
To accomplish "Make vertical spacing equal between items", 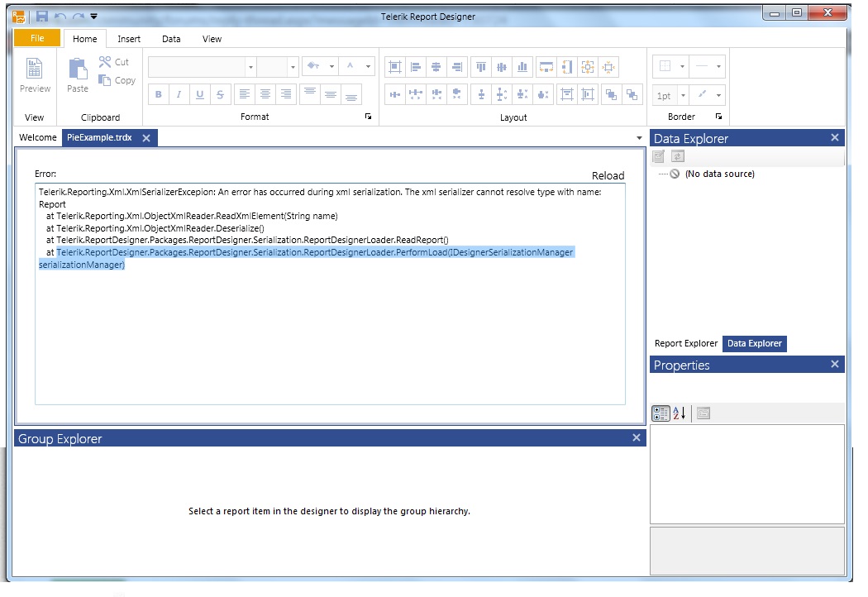I will 481,95.
